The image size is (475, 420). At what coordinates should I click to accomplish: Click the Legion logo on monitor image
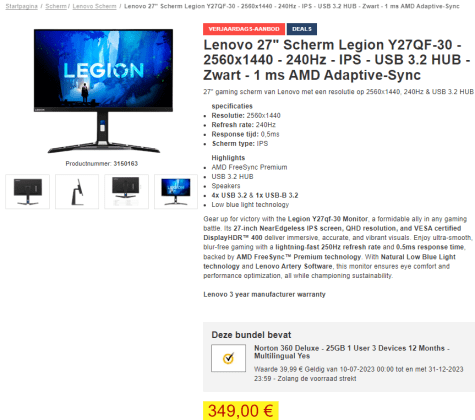(x=104, y=70)
